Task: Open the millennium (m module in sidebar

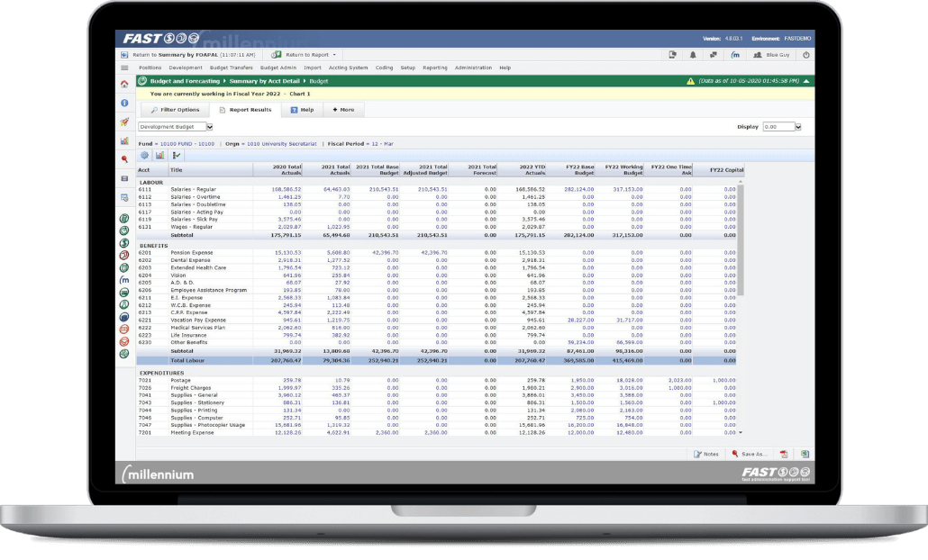Action: (x=124, y=280)
